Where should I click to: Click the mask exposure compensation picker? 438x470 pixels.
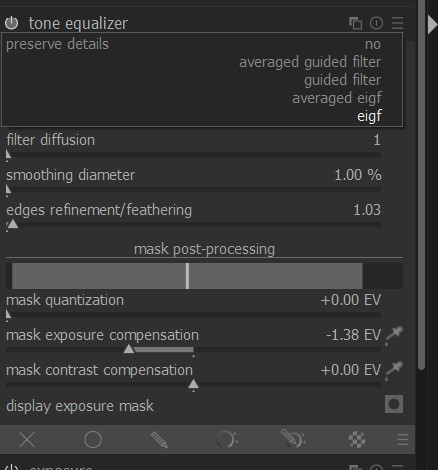pyautogui.click(x=394, y=335)
